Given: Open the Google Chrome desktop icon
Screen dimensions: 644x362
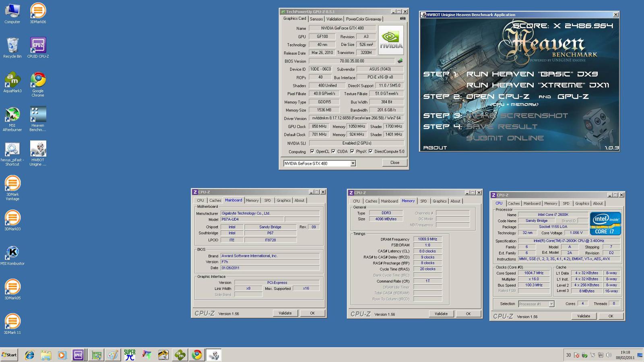Looking at the screenshot, I should coord(38,85).
